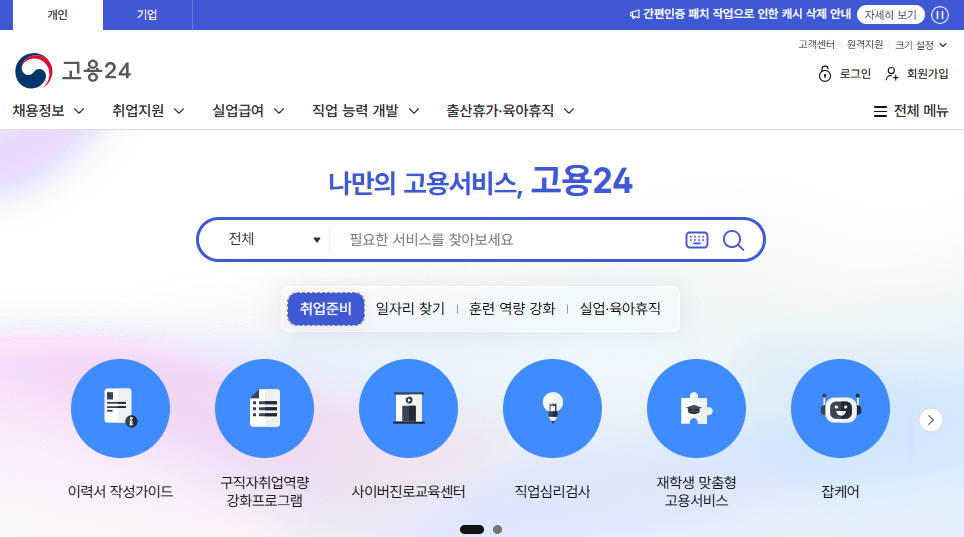Click the 자세히 보기 button
The width and height of the screenshot is (964, 537).
coord(890,15)
